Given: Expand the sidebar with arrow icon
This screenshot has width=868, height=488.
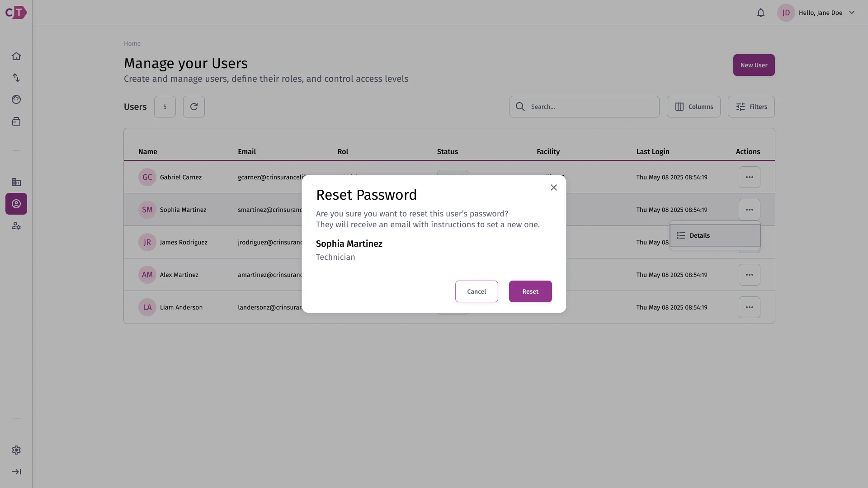Looking at the screenshot, I should [16, 472].
